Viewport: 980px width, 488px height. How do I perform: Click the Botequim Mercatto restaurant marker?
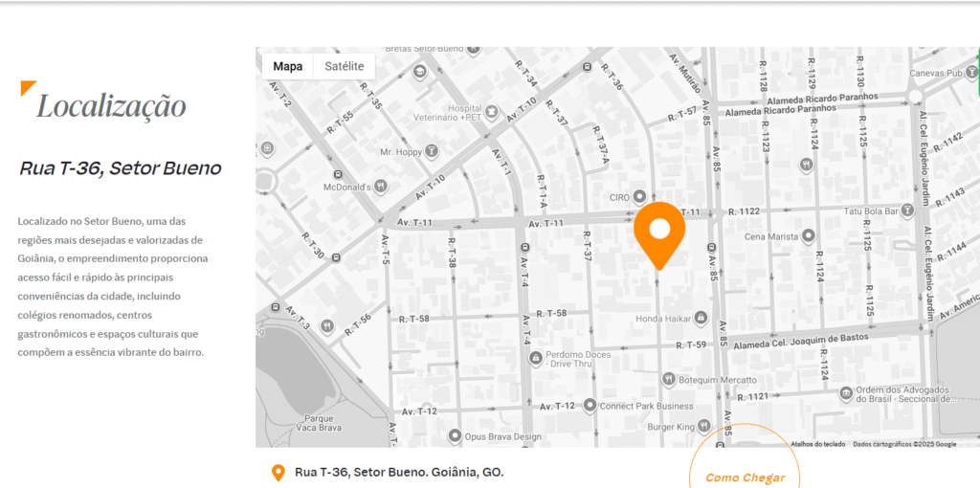(x=669, y=379)
